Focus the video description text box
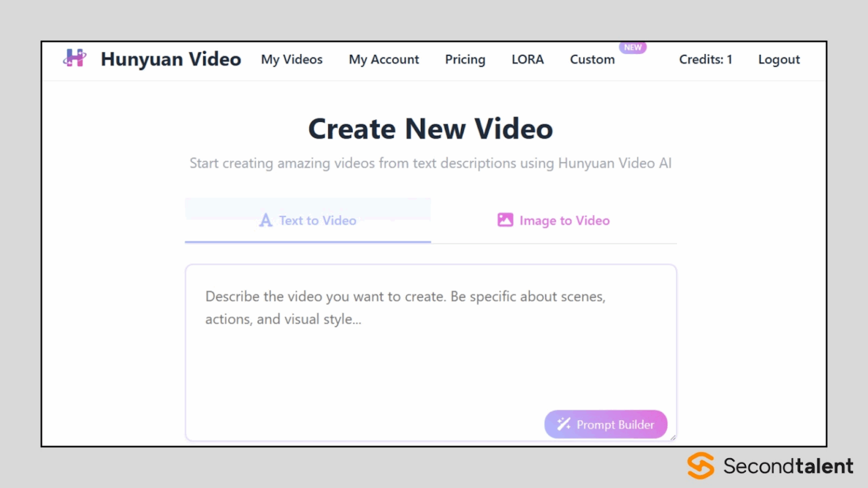868x488 pixels. click(431, 352)
